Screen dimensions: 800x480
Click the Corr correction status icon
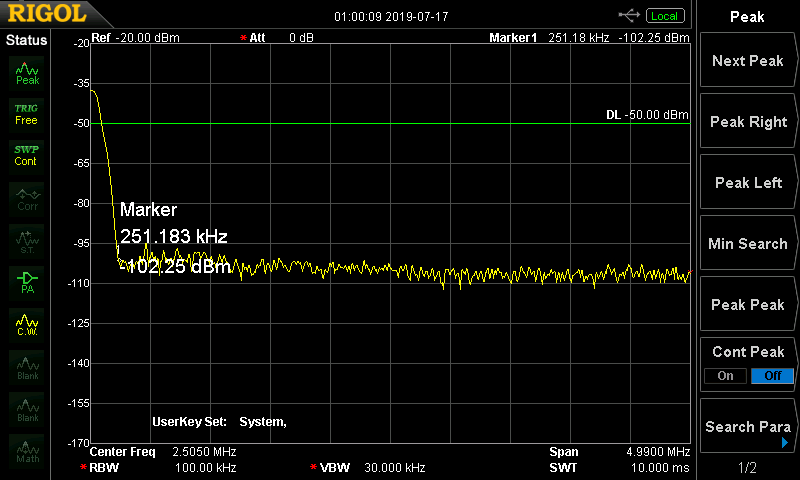pyautogui.click(x=27, y=199)
